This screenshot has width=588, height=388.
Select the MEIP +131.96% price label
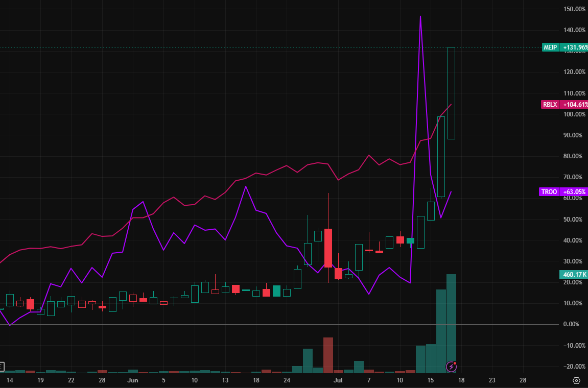(565, 47)
